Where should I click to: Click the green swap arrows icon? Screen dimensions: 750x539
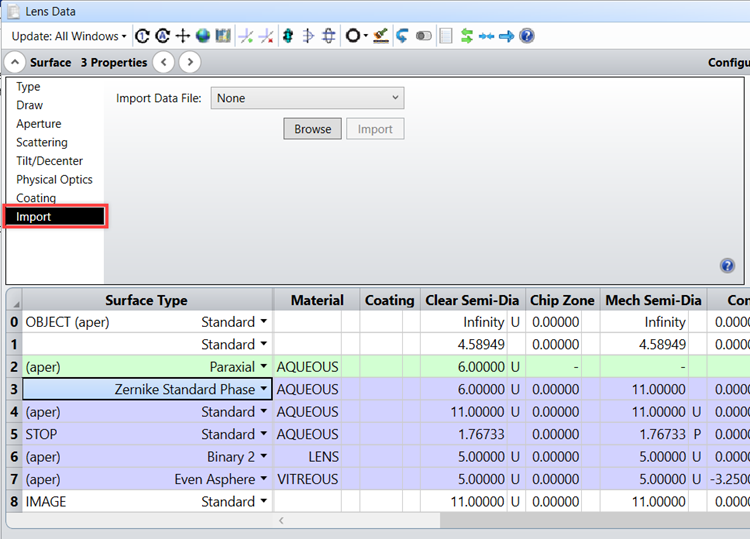pos(466,36)
